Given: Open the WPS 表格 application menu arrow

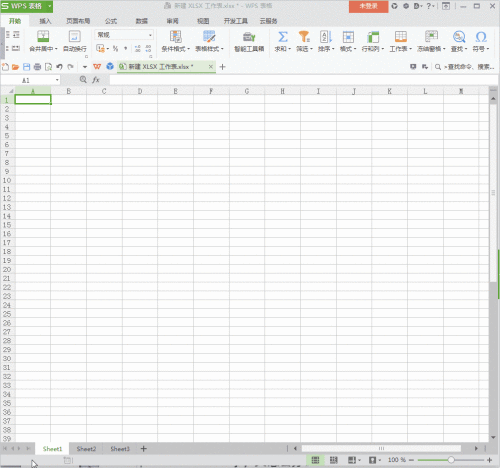Looking at the screenshot, I should click(x=49, y=6).
